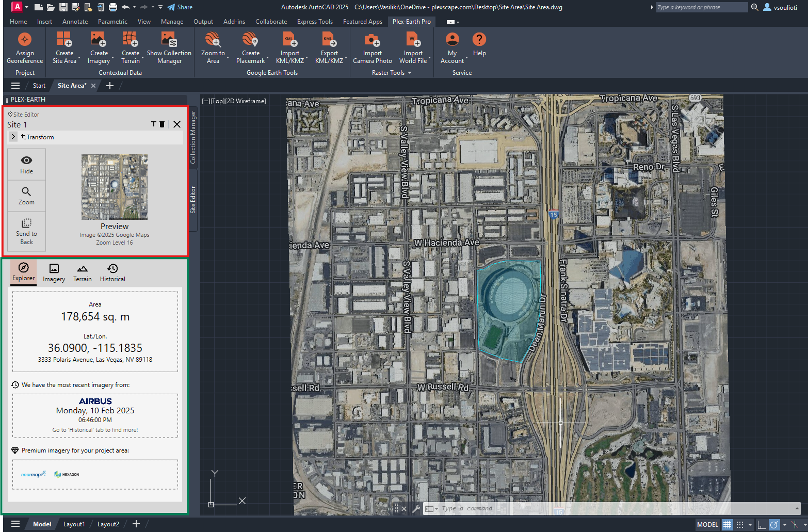
Task: Select the Terrain tab in Site Editor
Action: pyautogui.click(x=82, y=272)
